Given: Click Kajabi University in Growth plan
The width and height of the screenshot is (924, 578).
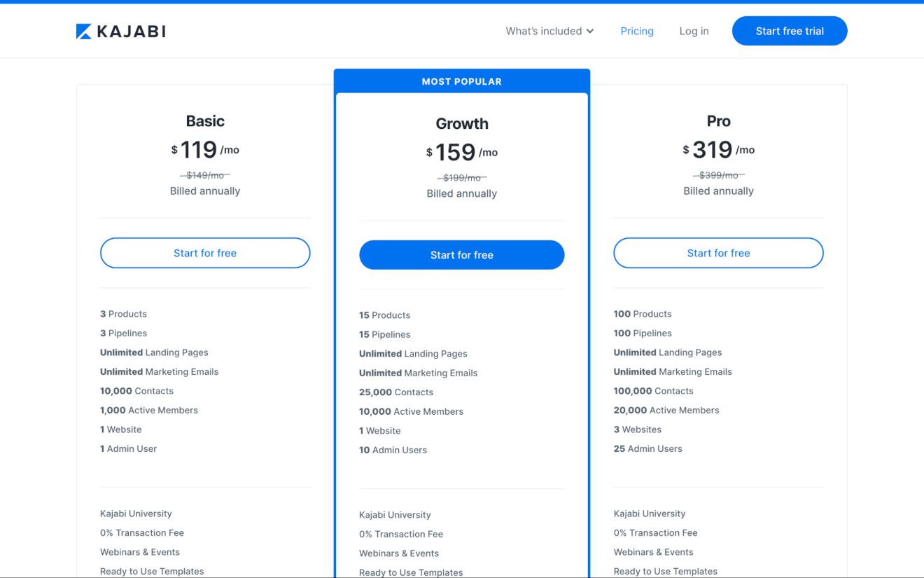Looking at the screenshot, I should click(x=395, y=515).
